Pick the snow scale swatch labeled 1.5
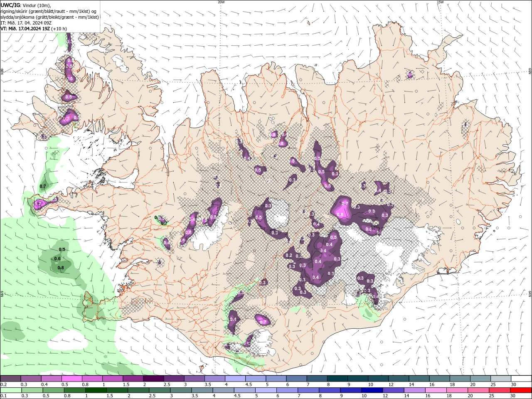Screen dimensions: 532x399 tap(133, 379)
